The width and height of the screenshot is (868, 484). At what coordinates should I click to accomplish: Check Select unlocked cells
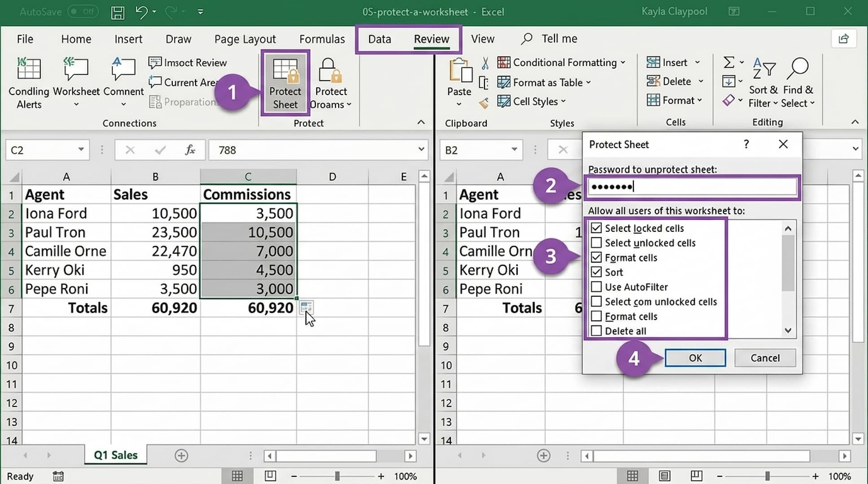click(x=596, y=243)
